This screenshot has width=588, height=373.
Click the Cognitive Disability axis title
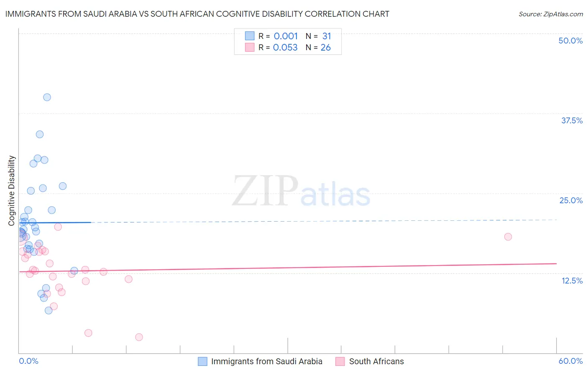coord(12,191)
